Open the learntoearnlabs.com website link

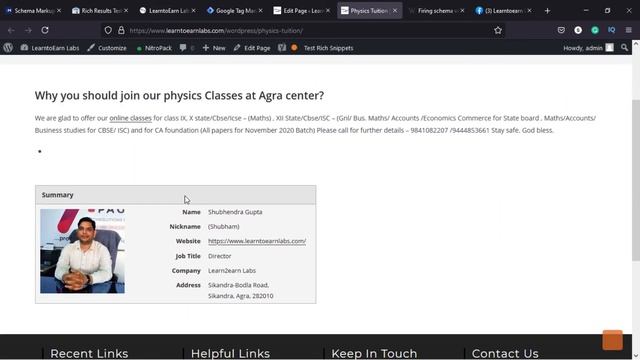257,241
